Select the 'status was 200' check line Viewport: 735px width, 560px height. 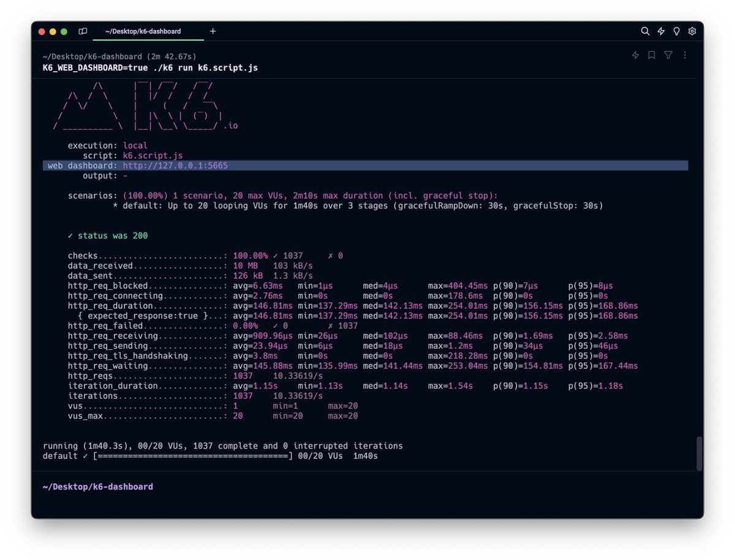tap(108, 235)
